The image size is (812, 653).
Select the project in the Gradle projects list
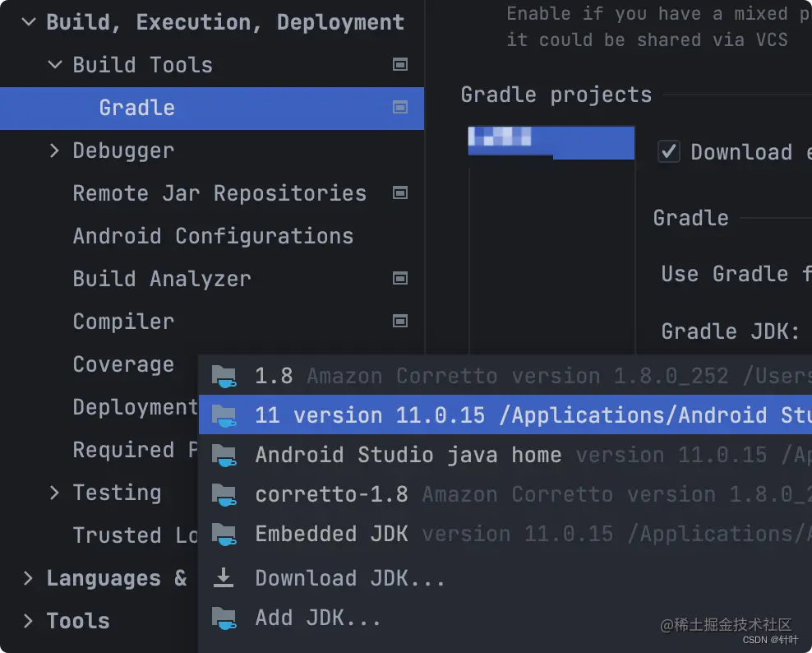pyautogui.click(x=551, y=142)
